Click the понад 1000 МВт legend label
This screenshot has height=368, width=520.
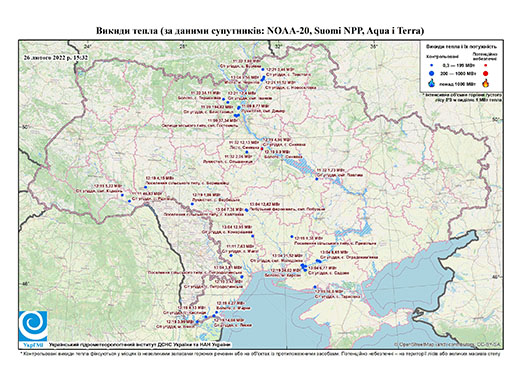coord(457,83)
